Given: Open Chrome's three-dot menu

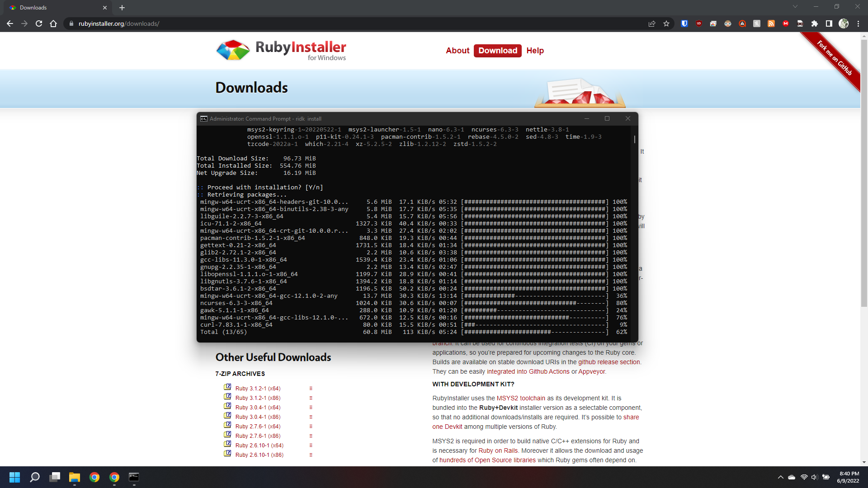Looking at the screenshot, I should click(858, 23).
